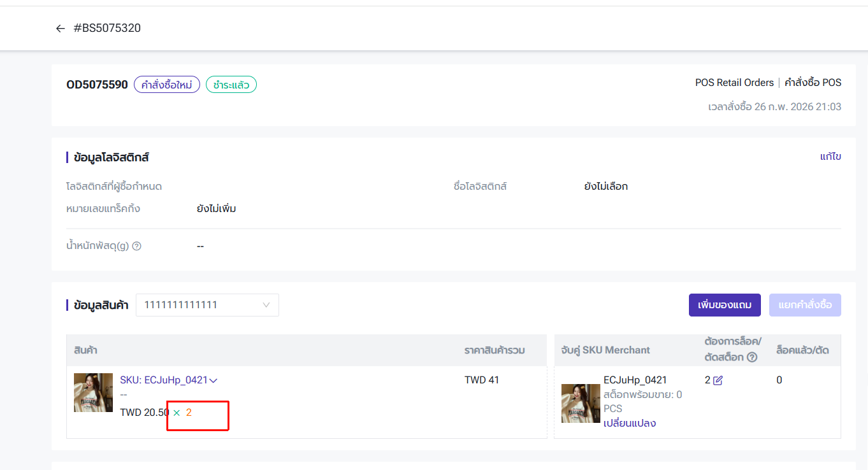This screenshot has width=868, height=470.
Task: Click the #BS5075320 page title
Action: coord(107,28)
